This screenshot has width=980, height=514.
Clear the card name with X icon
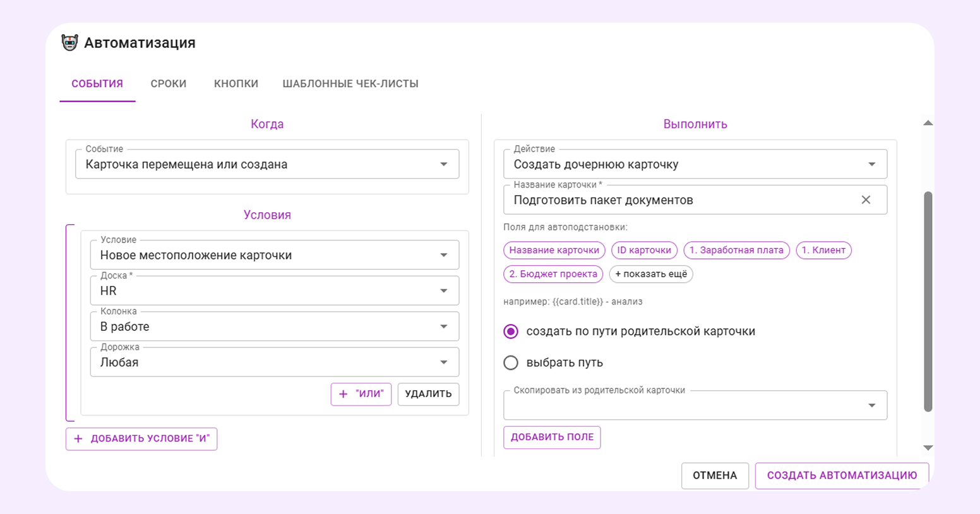tap(866, 200)
